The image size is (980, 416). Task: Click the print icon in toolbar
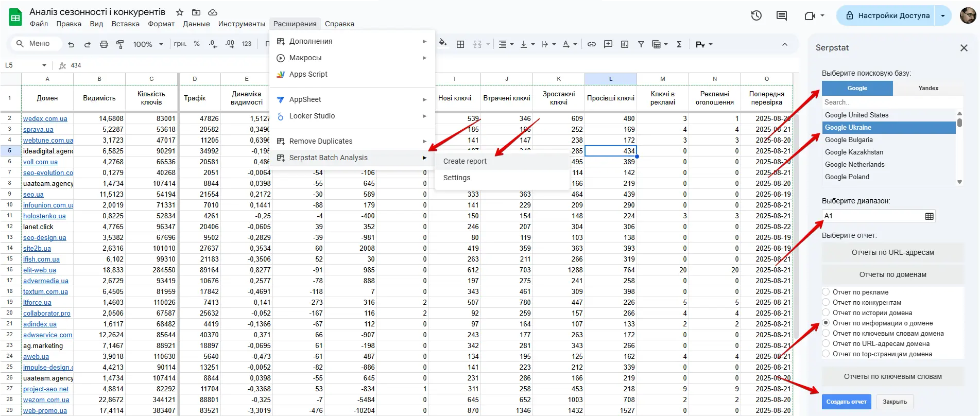(x=104, y=44)
